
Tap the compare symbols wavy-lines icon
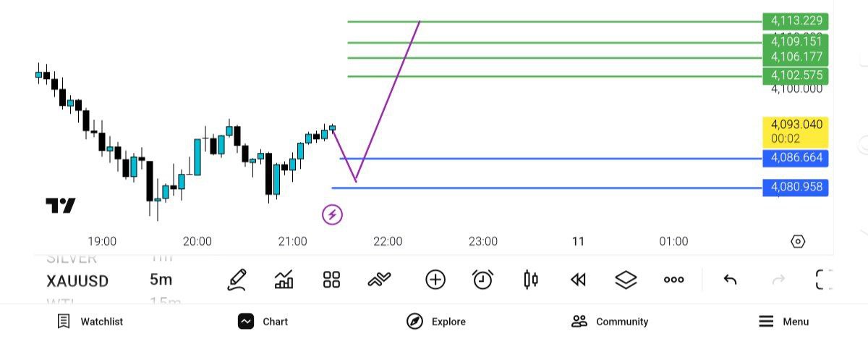379,280
